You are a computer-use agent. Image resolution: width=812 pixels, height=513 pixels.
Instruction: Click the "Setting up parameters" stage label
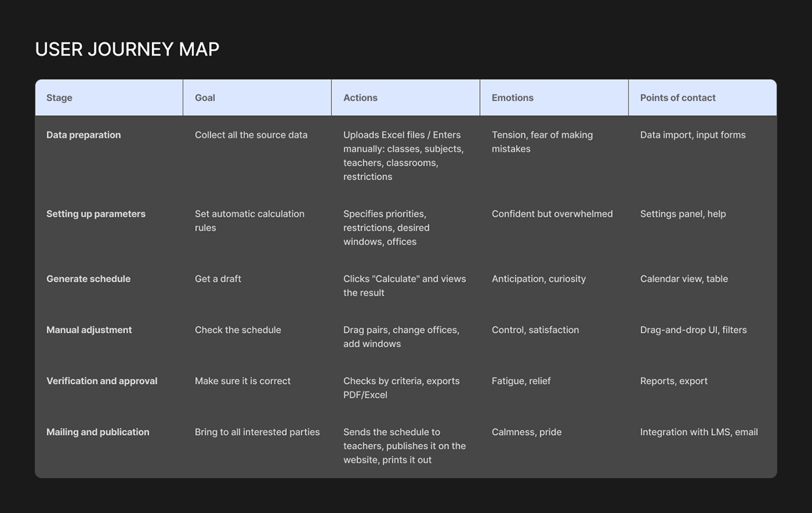(96, 214)
